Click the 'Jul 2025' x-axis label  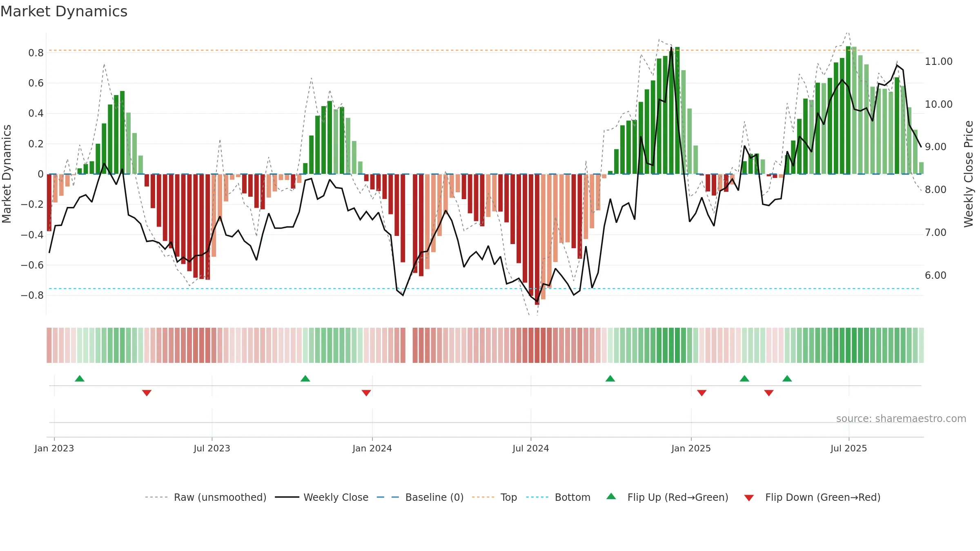(x=849, y=449)
